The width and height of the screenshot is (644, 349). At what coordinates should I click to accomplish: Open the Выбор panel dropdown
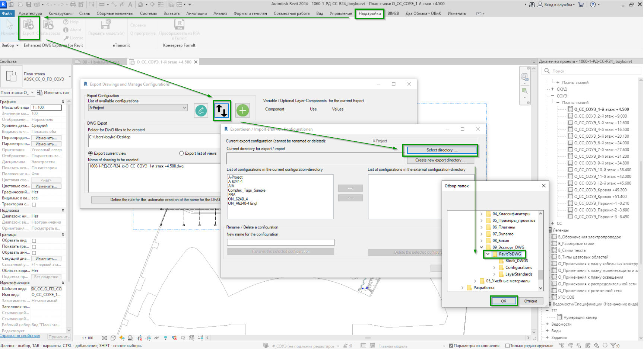10,45
